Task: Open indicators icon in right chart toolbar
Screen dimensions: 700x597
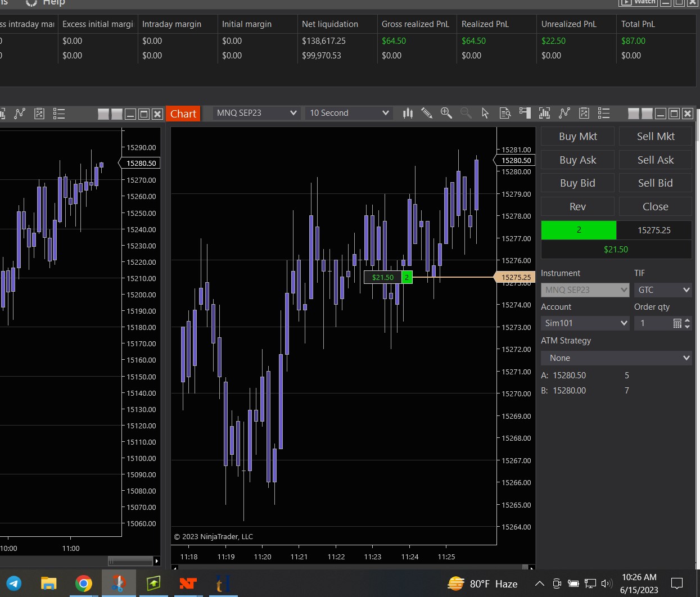Action: tap(564, 113)
